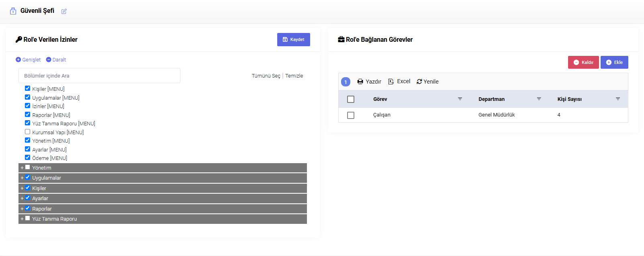
Task: Uncheck the Ödeme [MENU] checkbox
Action: [x=27, y=158]
